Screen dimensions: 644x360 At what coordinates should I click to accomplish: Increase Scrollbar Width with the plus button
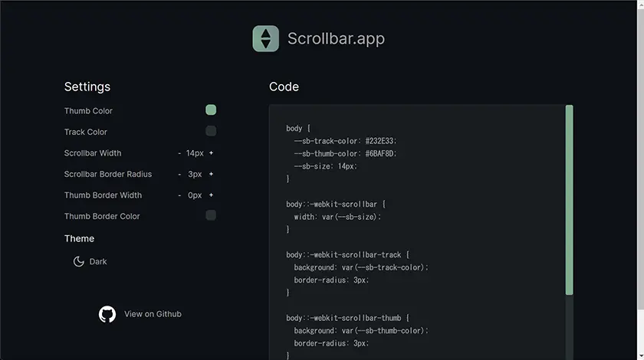(212, 153)
